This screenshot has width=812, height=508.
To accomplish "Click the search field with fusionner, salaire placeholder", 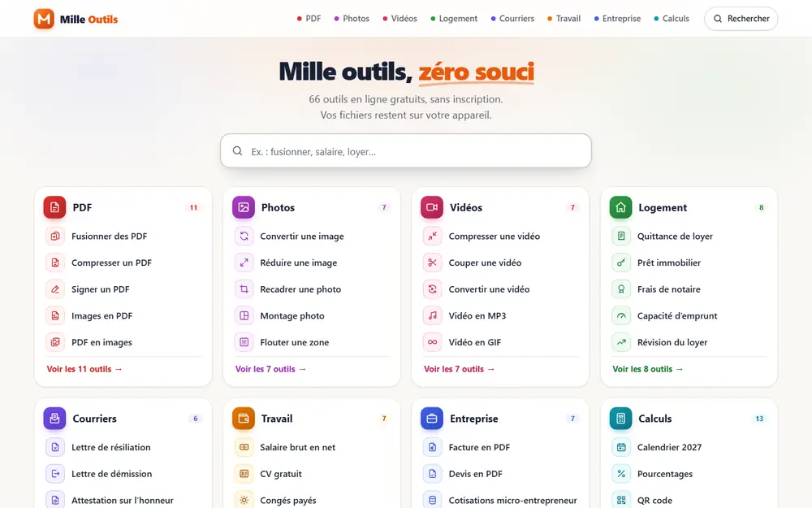I will (406, 151).
